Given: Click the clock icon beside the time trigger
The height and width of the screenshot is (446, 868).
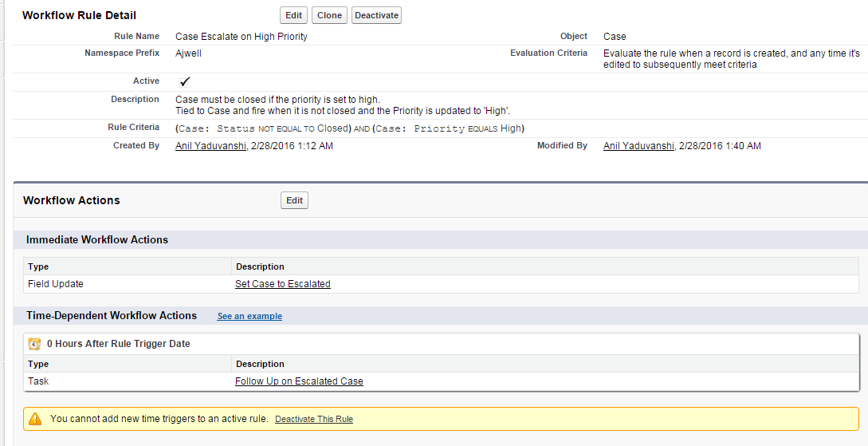Looking at the screenshot, I should pos(34,344).
